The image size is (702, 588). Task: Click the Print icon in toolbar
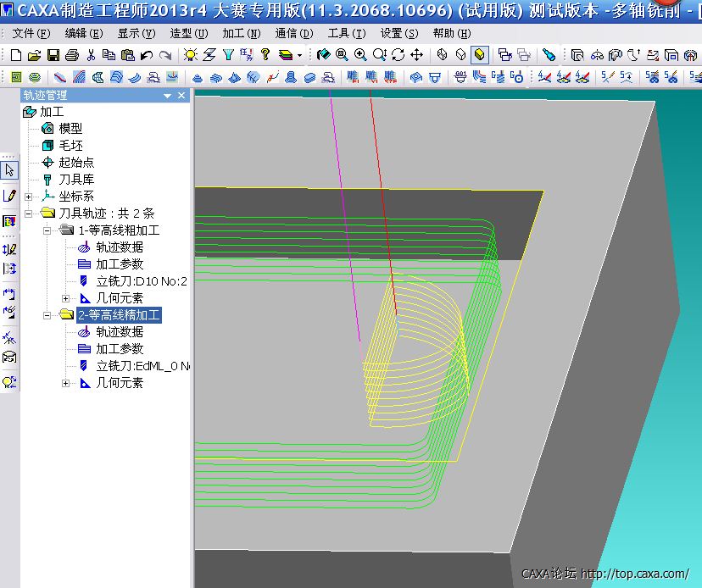(71, 55)
